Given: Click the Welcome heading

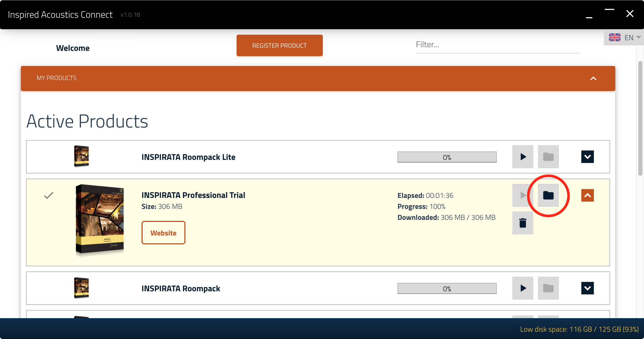Looking at the screenshot, I should click(x=73, y=48).
